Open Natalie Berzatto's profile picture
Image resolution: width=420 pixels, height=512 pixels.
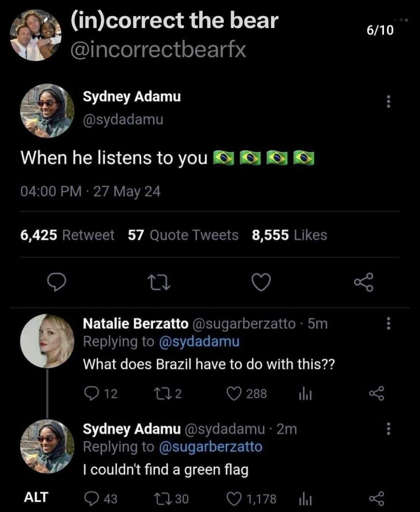[47, 341]
